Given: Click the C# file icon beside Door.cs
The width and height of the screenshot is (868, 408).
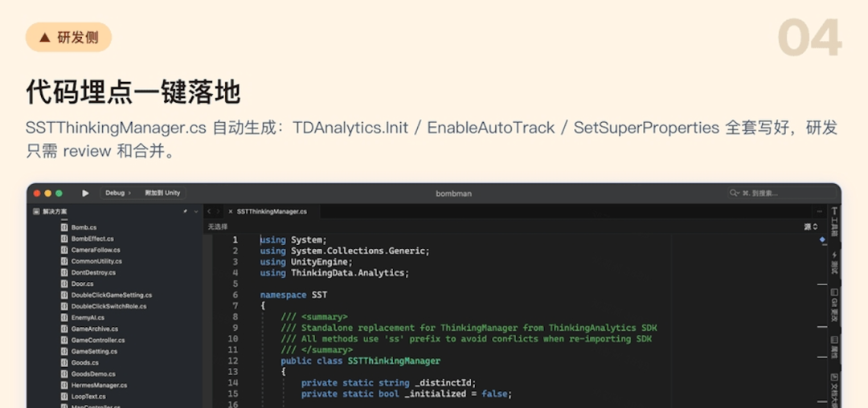Looking at the screenshot, I should (x=64, y=284).
